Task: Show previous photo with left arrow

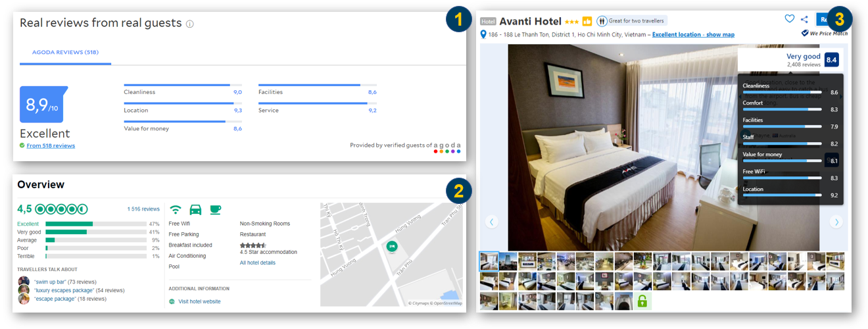Action: pos(492,222)
